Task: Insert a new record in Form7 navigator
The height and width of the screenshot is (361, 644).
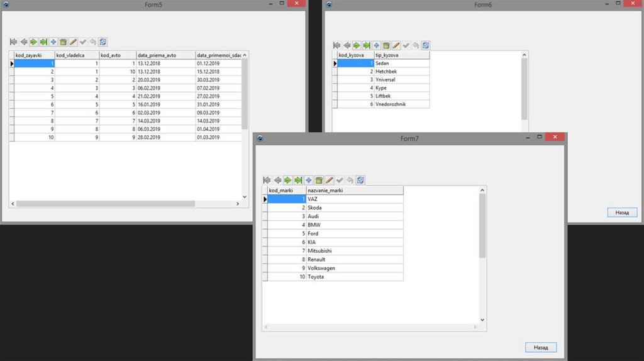Action: click(308, 180)
